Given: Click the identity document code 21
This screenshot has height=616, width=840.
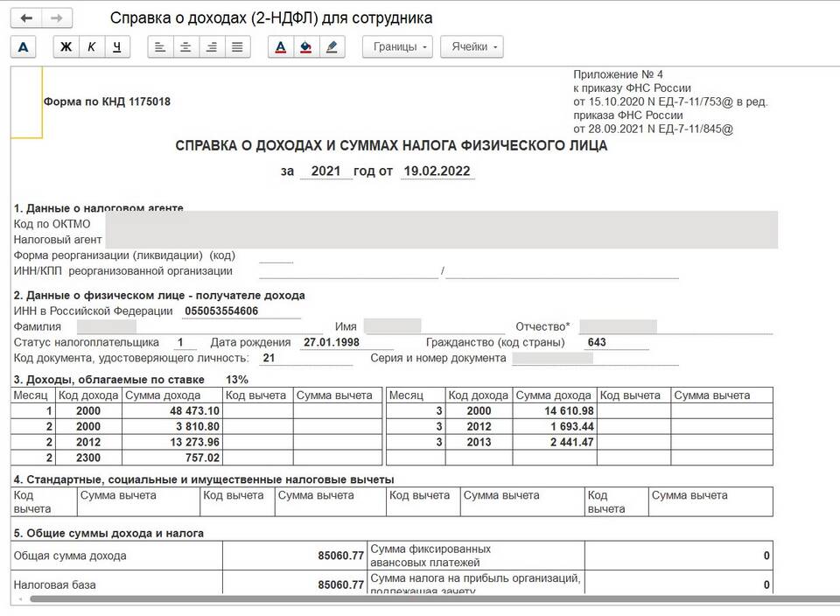Looking at the screenshot, I should pos(269,358).
